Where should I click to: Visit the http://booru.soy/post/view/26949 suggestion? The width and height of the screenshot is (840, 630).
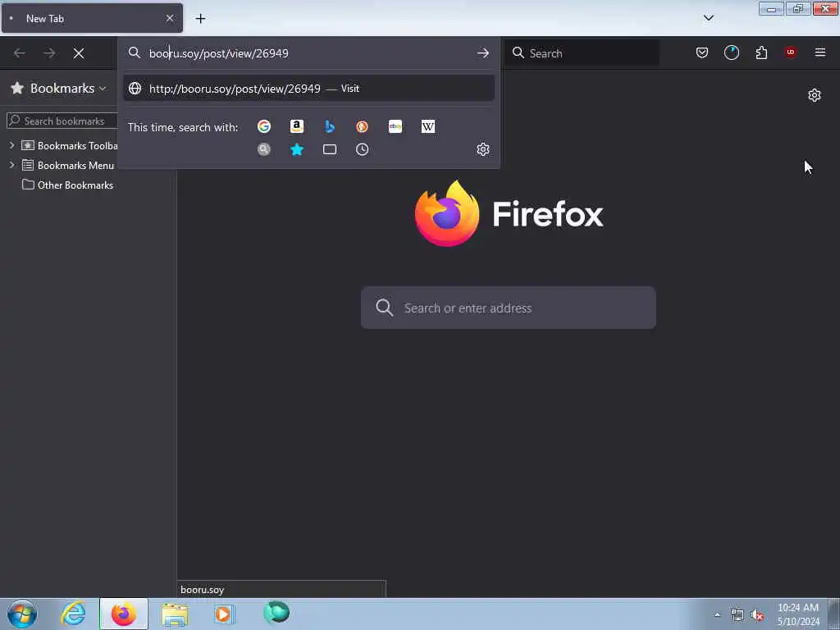[x=308, y=89]
